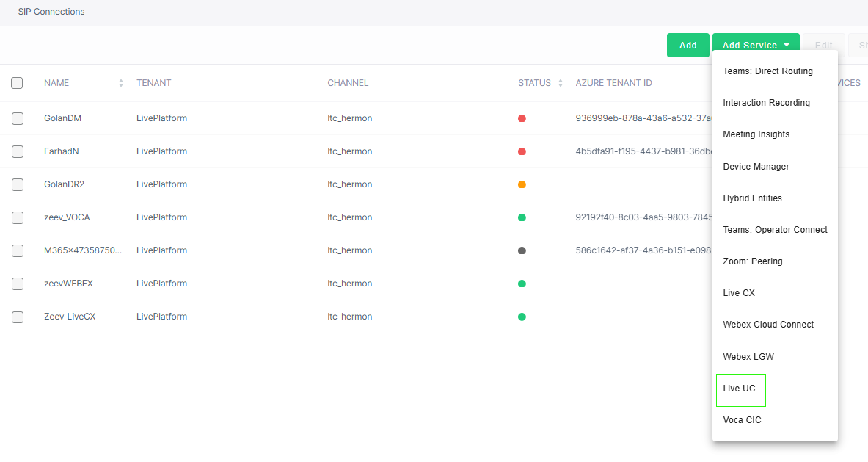Screen dimensions: 868x462
Task: Sort by the STATUS column arrows
Action: (x=561, y=83)
